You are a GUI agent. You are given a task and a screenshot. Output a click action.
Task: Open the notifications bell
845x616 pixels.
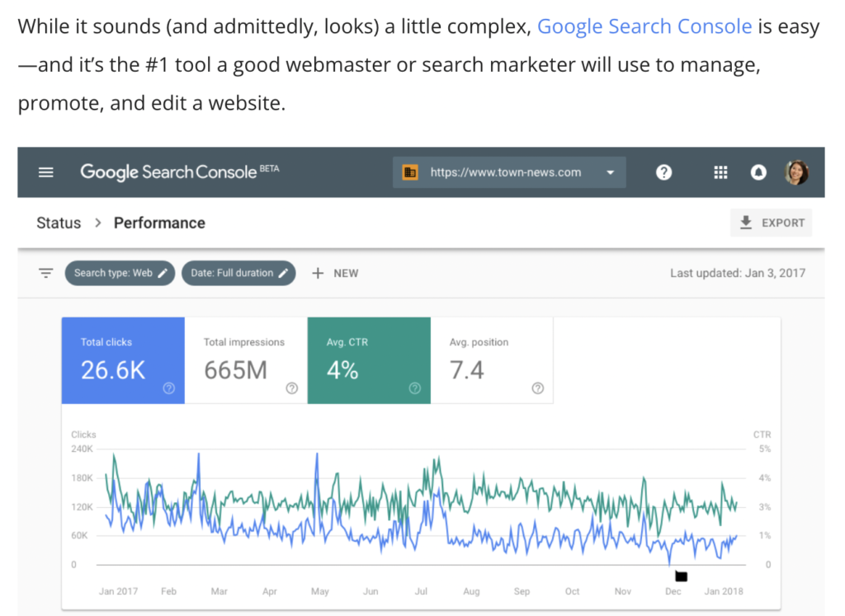758,172
